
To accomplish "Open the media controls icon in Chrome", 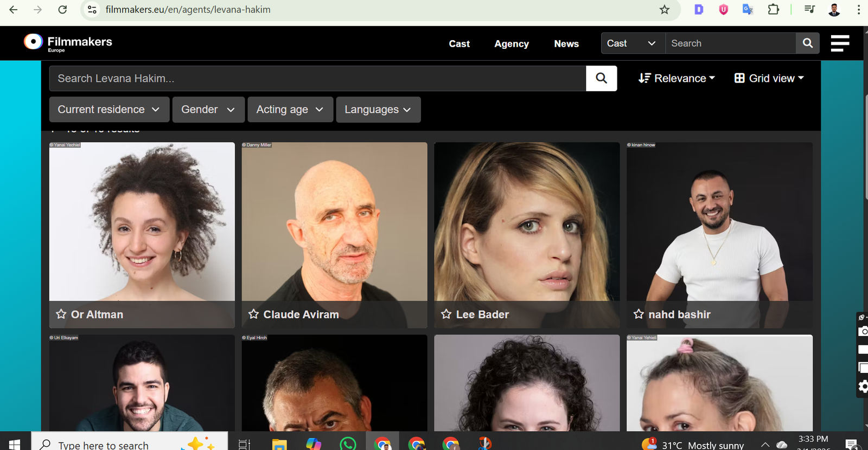I will point(809,9).
